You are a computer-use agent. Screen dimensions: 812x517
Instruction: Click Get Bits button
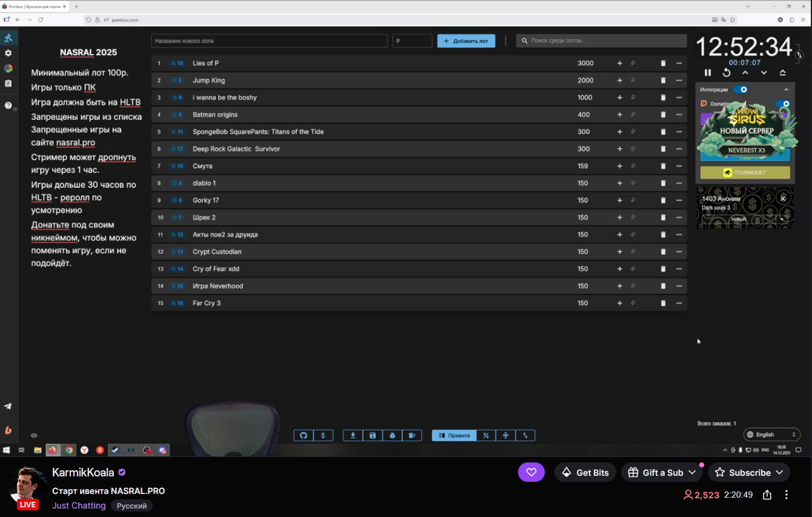click(585, 473)
